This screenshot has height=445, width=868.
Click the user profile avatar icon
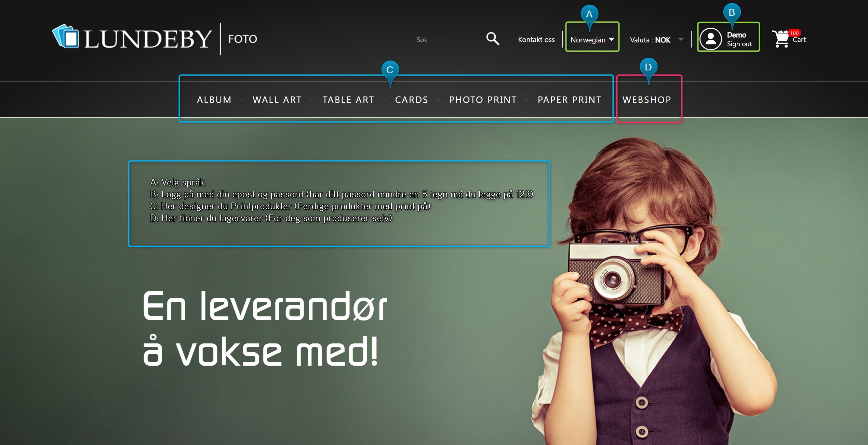(710, 39)
